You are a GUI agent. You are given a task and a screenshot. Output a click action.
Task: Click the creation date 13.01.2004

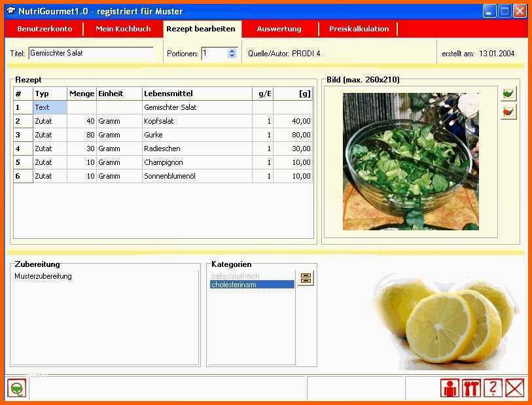pyautogui.click(x=497, y=54)
